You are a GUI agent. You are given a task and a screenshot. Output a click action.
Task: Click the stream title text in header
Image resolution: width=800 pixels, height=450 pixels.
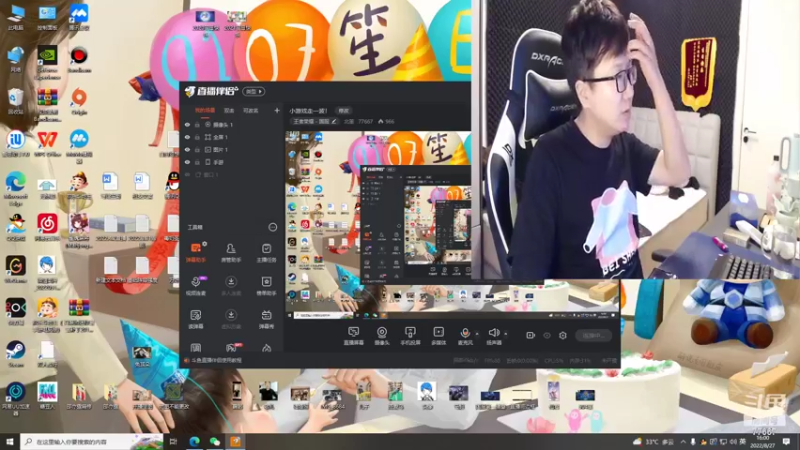pos(309,111)
